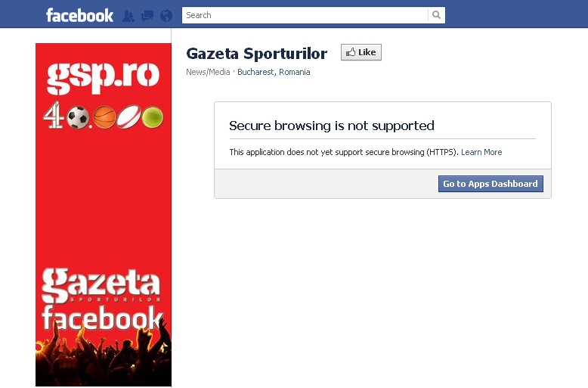Like the Gazeta Sporturilor page
This screenshot has width=588, height=388.
361,52
